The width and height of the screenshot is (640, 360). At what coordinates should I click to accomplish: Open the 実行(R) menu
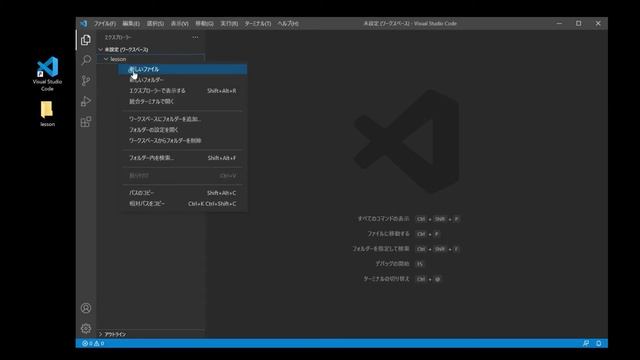pyautogui.click(x=229, y=24)
